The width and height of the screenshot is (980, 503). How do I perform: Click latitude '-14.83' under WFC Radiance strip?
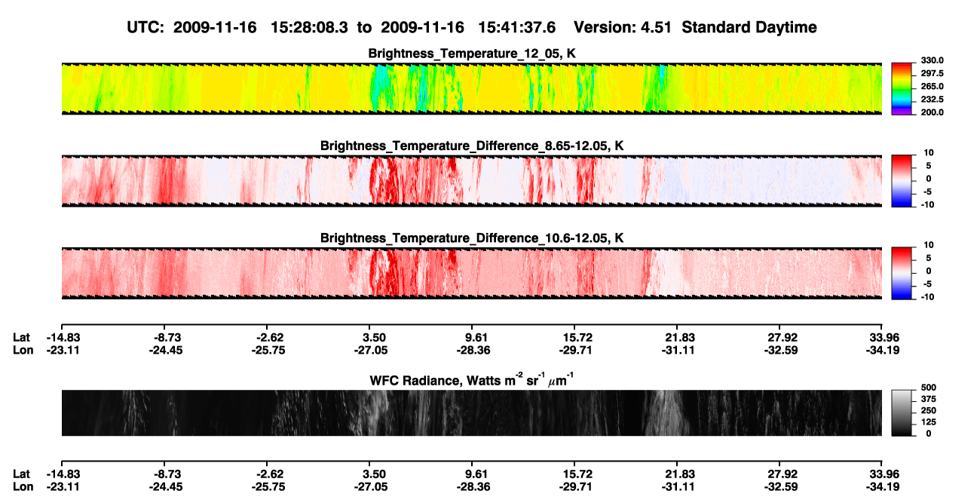62,474
